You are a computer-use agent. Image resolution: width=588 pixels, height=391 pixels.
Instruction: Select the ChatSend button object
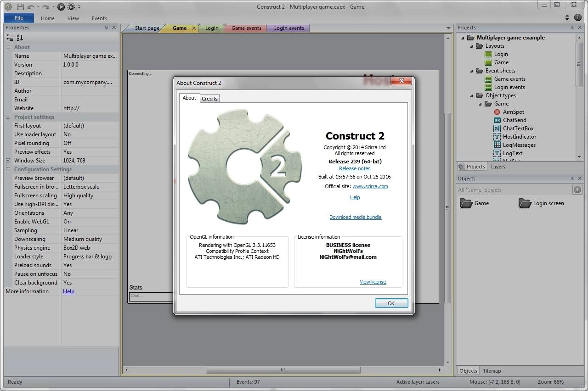514,120
